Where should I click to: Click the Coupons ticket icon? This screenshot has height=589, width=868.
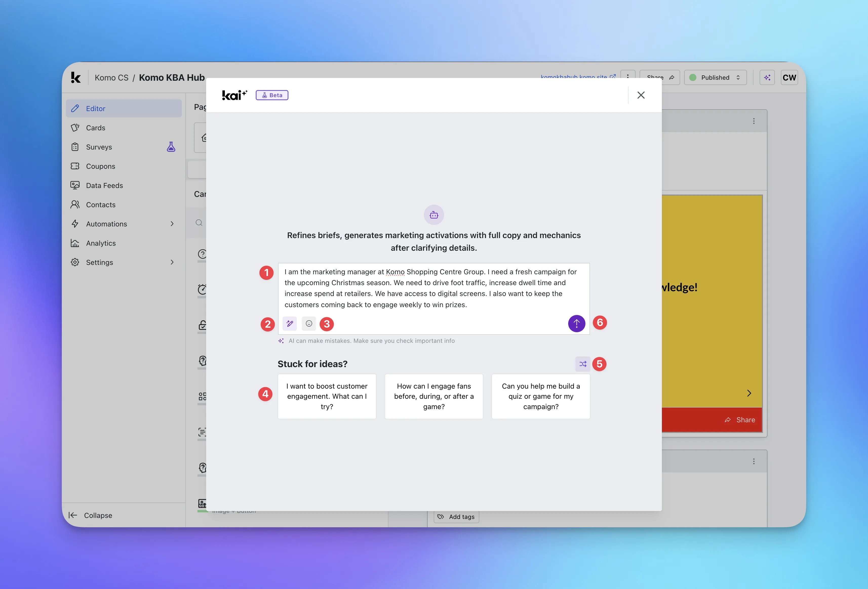[x=75, y=166]
